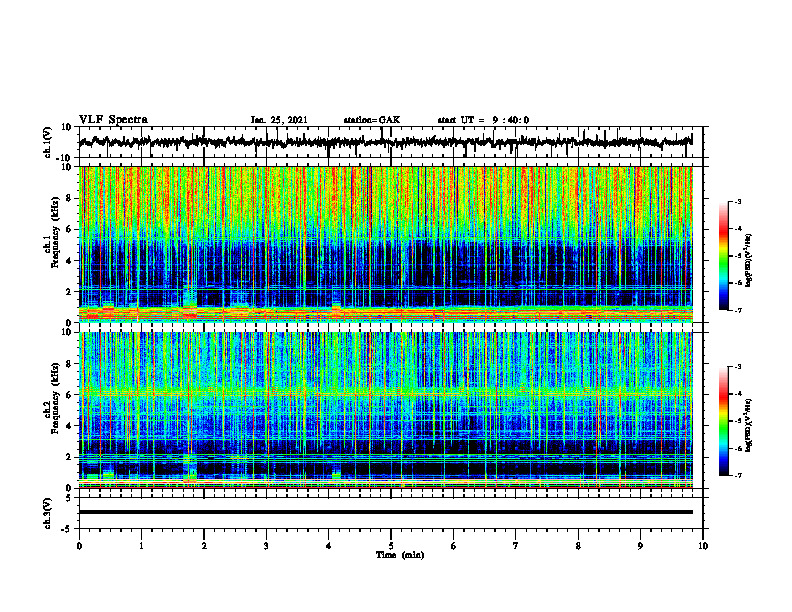Click the ch.2 color bar log(PSD) units label

(749, 426)
